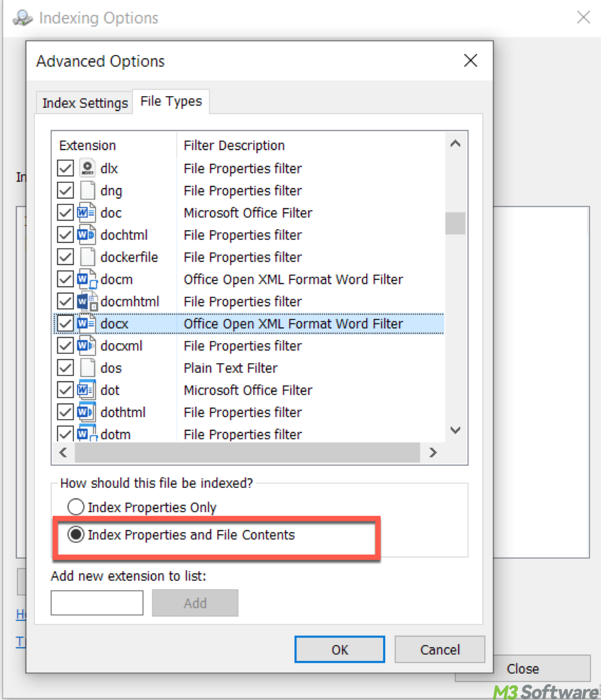Click the dochtml file icon
This screenshot has height=700, width=601.
[87, 234]
